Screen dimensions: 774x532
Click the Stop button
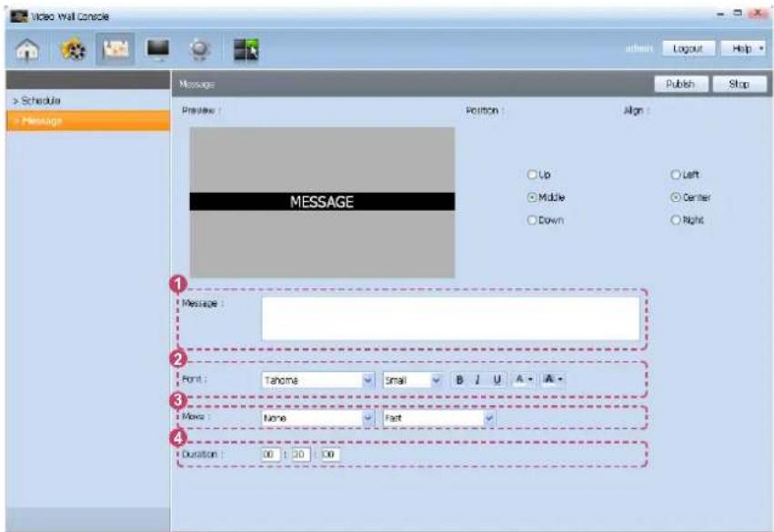click(x=739, y=84)
